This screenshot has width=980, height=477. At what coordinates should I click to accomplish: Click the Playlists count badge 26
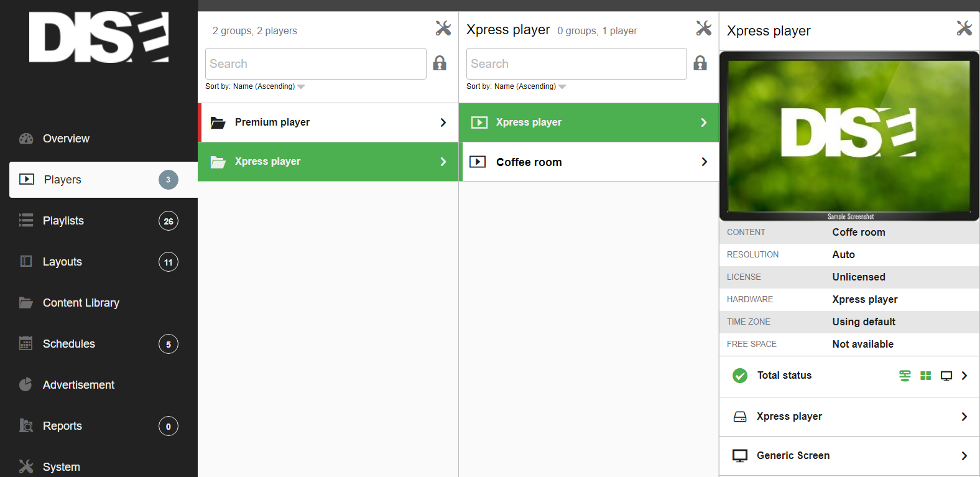[169, 221]
